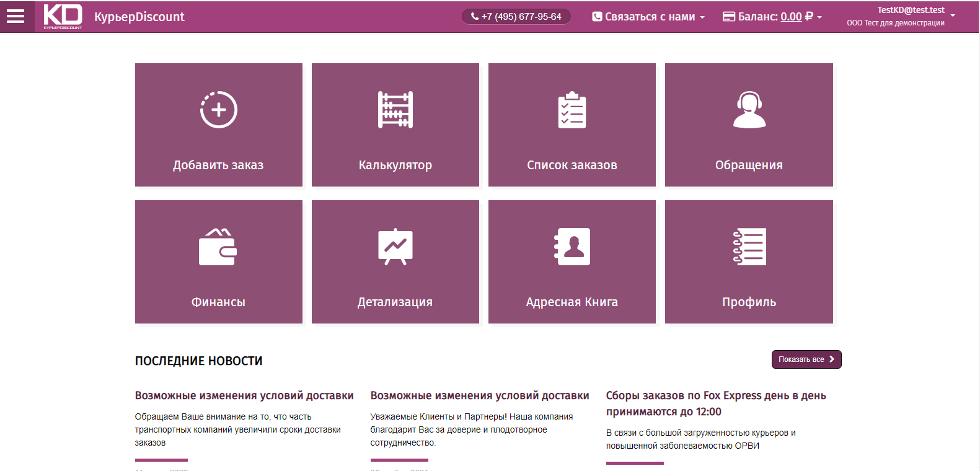Click the Калькулятор abacus icon
Image resolution: width=980 pixels, height=471 pixels.
(x=395, y=110)
